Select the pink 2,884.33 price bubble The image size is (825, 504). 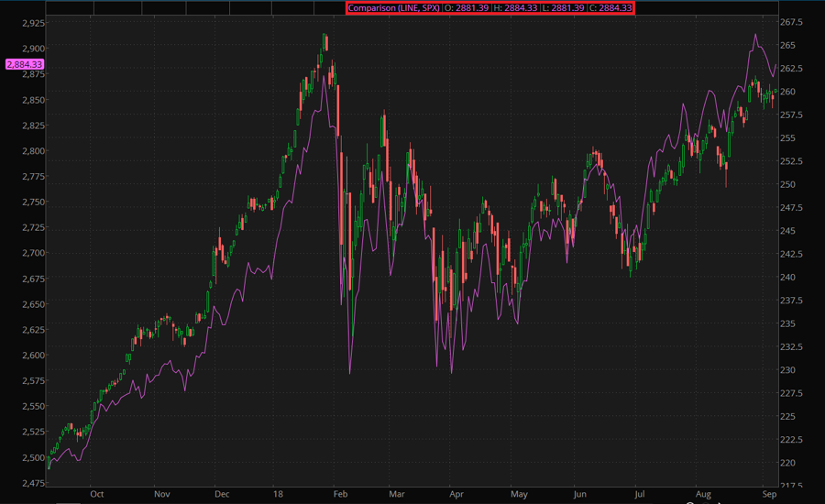23,64
